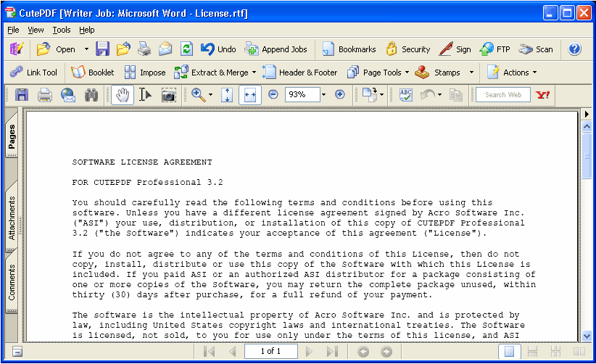
Task: Click the green refresh document icon
Action: [186, 49]
